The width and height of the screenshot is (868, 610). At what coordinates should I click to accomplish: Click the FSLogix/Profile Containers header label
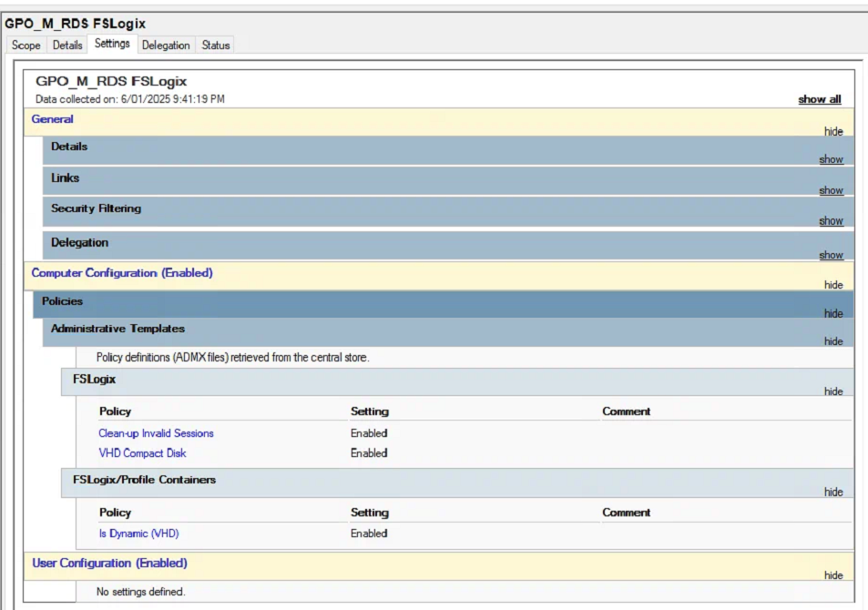pyautogui.click(x=145, y=480)
